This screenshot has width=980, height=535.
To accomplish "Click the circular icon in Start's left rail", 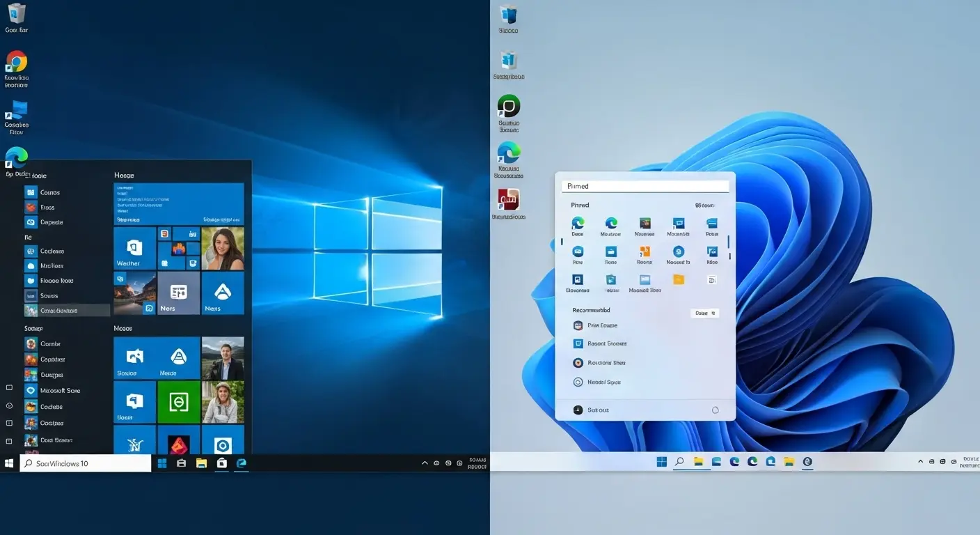I will pos(9,405).
